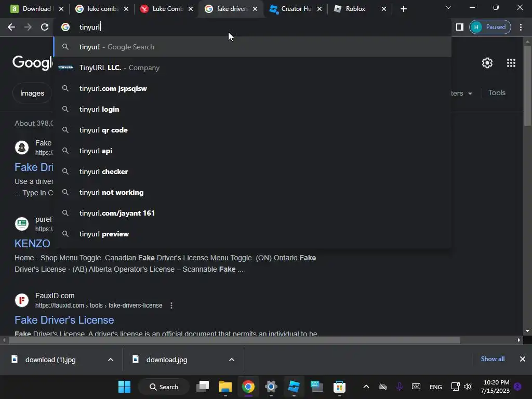Open a new browser tab
Image resolution: width=532 pixels, height=399 pixels.
(403, 9)
